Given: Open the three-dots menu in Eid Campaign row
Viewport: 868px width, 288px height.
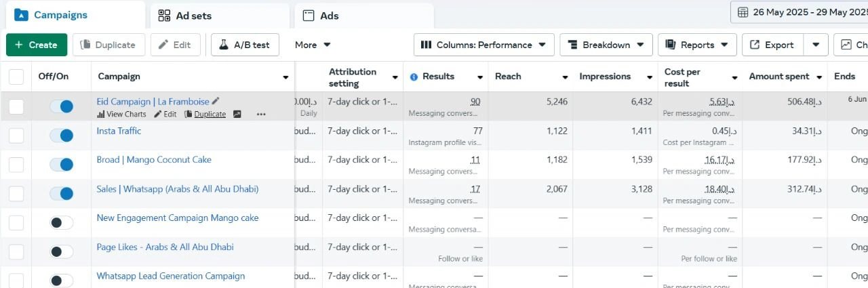Looking at the screenshot, I should click(261, 115).
